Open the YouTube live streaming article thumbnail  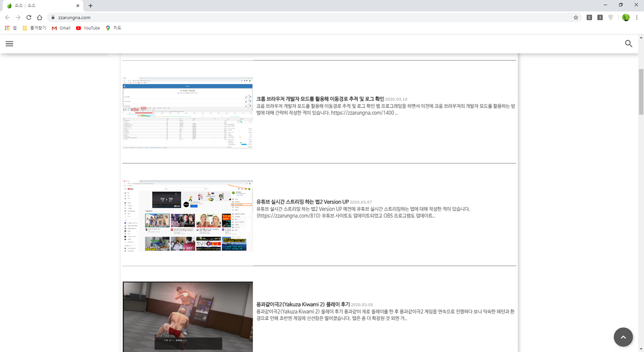tap(188, 215)
